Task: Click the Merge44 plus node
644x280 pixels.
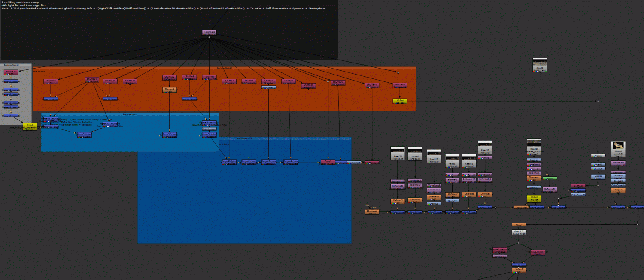Action: (291, 162)
